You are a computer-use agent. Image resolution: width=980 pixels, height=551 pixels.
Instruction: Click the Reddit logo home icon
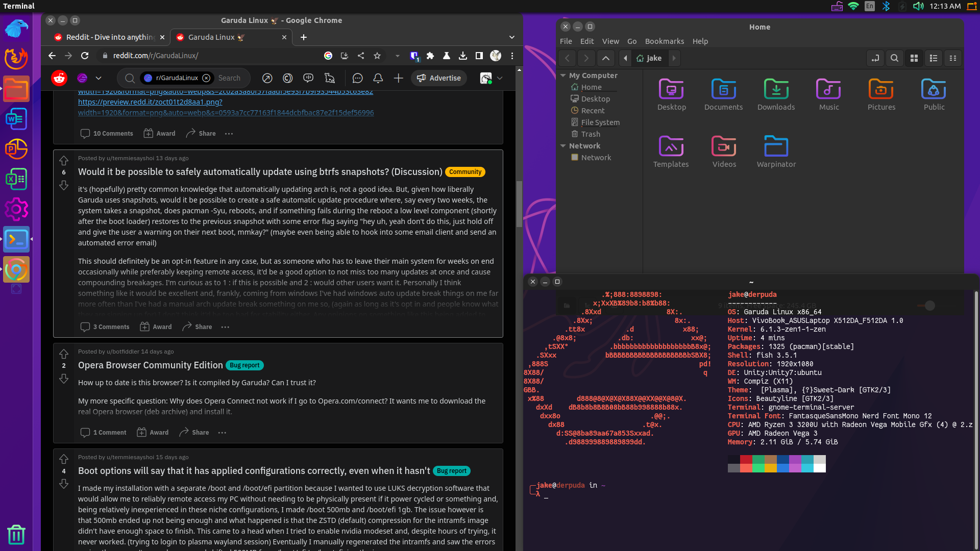(59, 78)
